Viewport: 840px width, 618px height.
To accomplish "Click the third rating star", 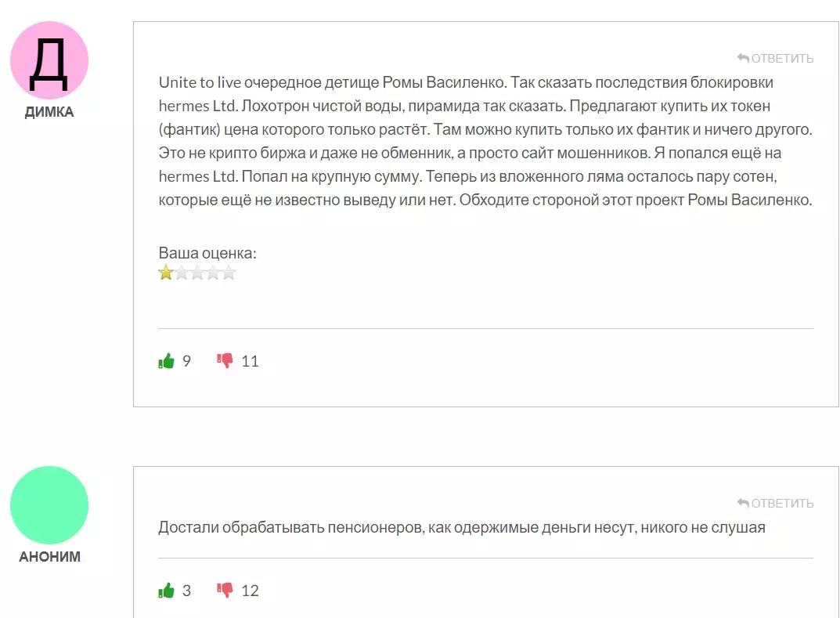I will [x=197, y=273].
